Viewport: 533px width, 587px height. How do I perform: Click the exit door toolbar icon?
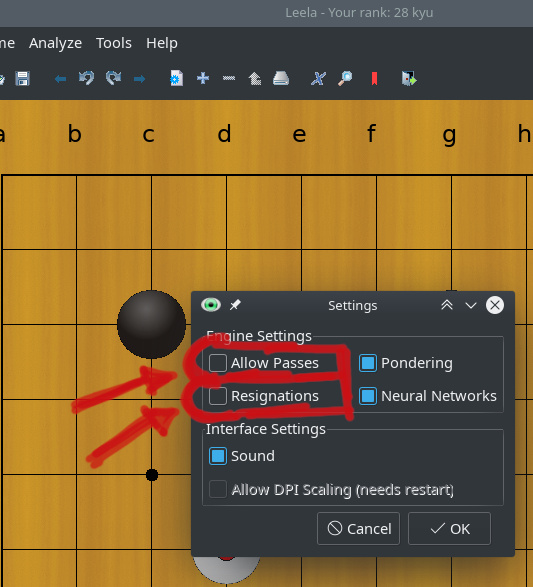pyautogui.click(x=409, y=79)
